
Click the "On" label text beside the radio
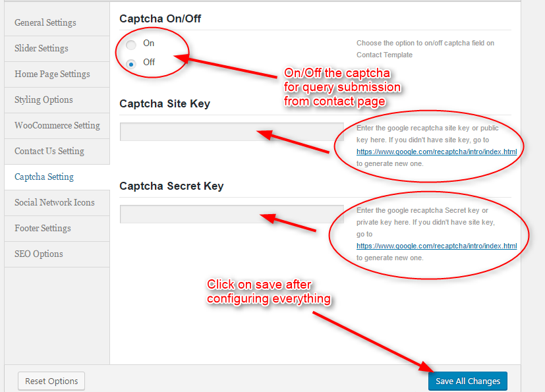pyautogui.click(x=149, y=43)
